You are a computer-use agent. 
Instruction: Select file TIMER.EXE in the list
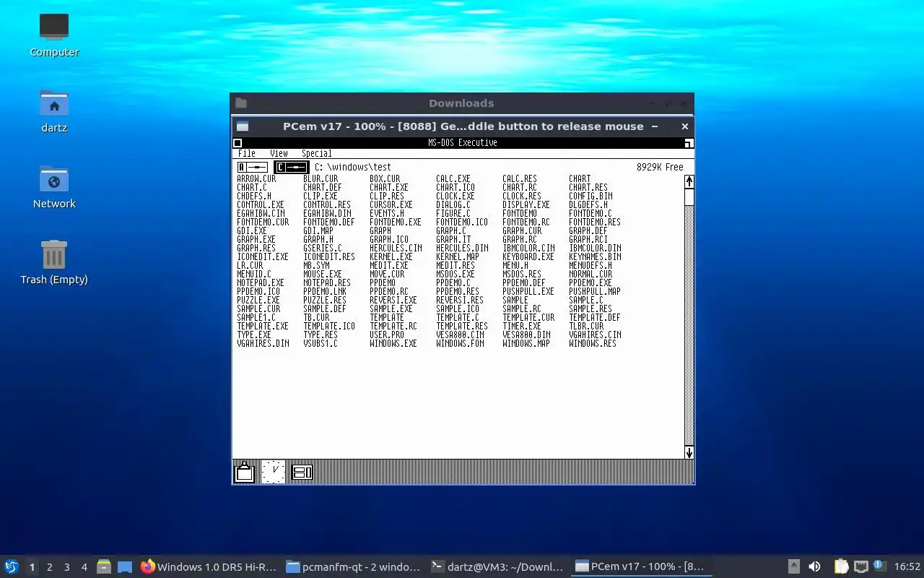[x=522, y=326]
